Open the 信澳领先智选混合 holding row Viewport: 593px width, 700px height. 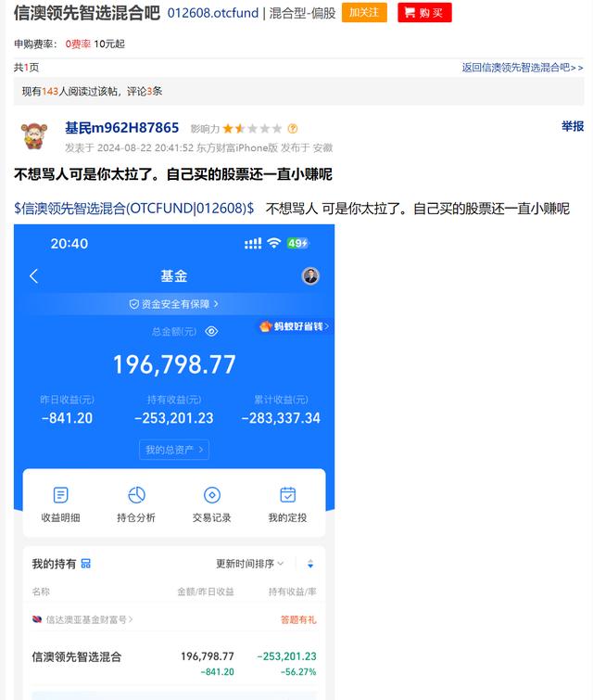click(x=174, y=663)
